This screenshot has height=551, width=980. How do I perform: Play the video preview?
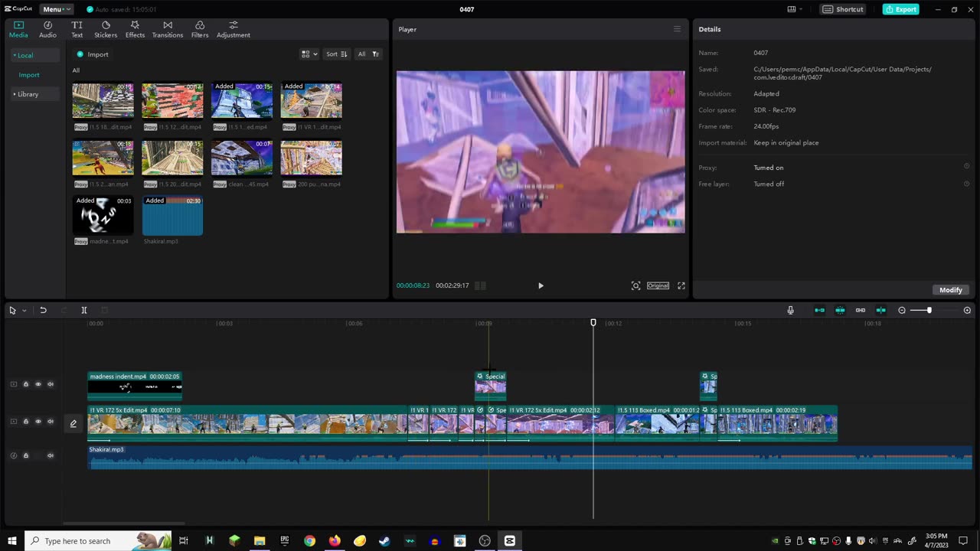[x=541, y=285]
